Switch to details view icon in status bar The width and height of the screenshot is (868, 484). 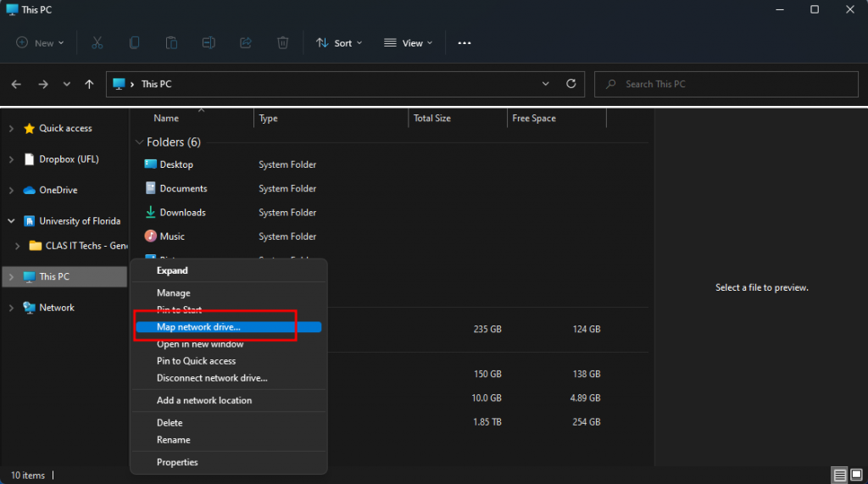(x=839, y=475)
